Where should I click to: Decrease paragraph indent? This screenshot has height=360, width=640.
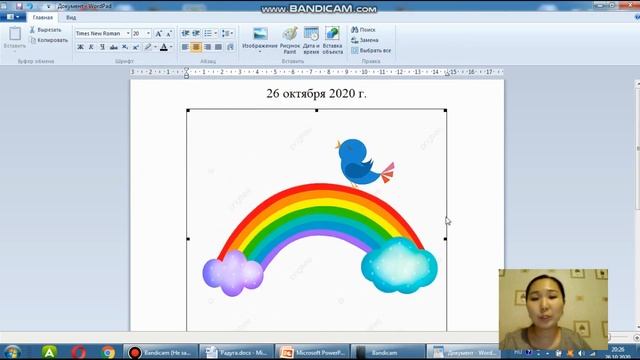click(185, 33)
